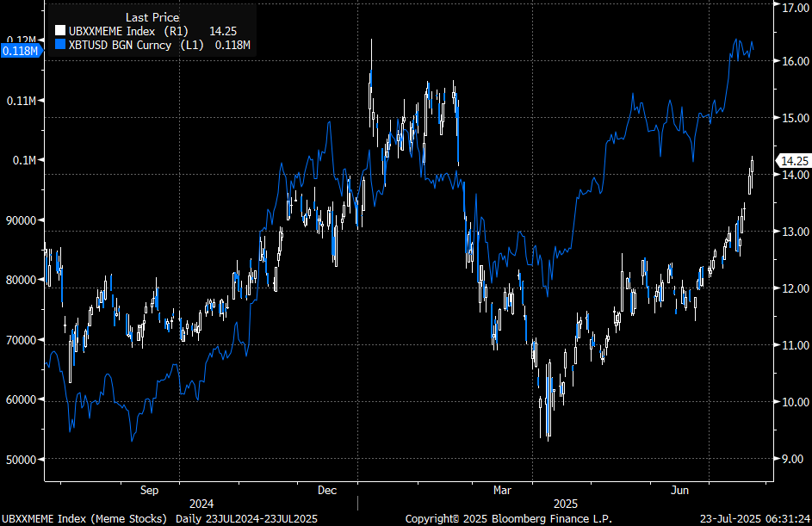812x526 pixels.
Task: Click the UBXXMEME Index (Meme Stocks) footer title
Action: click(x=84, y=519)
